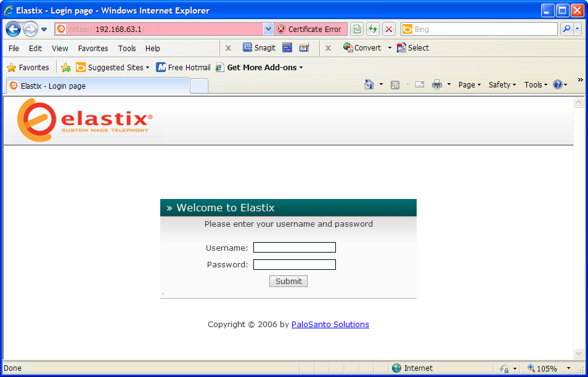Open the Edit menu
588x377 pixels.
[35, 48]
